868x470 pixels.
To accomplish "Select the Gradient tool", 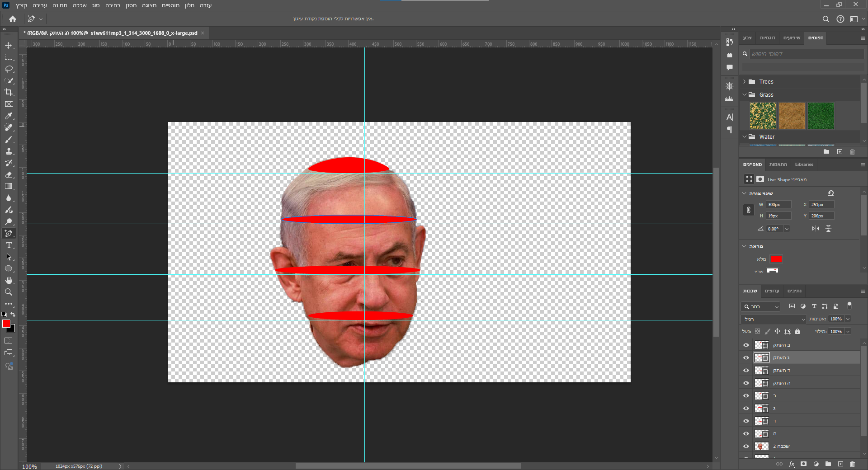I will click(9, 186).
